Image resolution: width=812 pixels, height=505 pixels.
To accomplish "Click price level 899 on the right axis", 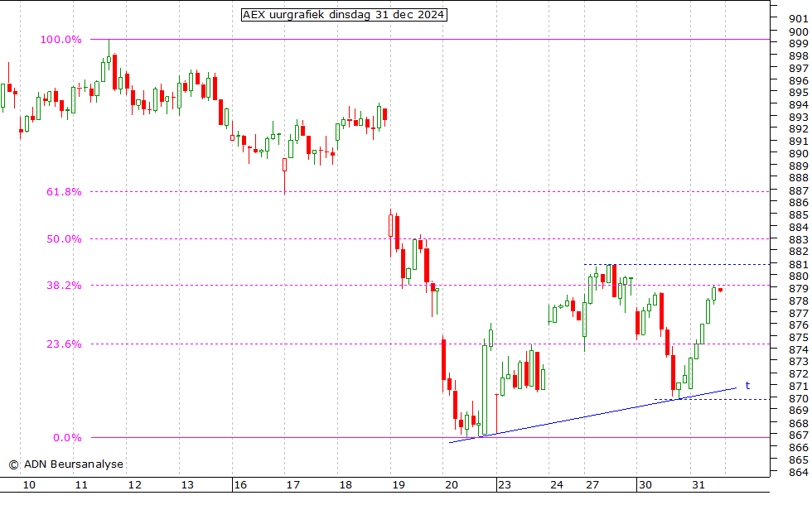I will (x=799, y=44).
